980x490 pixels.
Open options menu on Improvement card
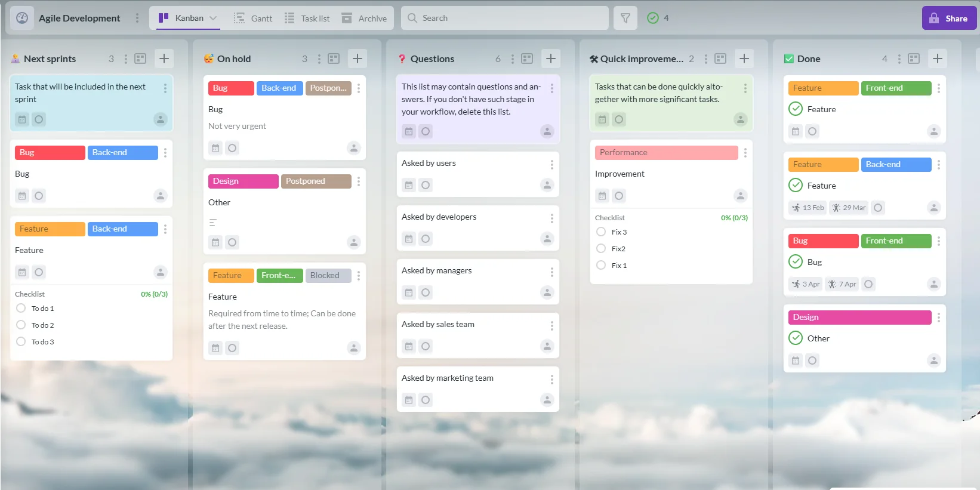[x=745, y=153]
